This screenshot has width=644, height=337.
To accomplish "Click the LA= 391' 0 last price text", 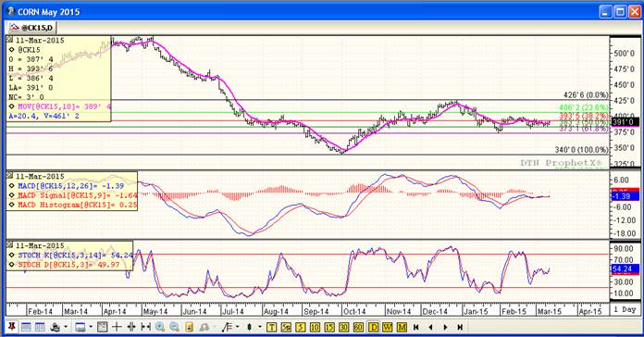I will click(x=31, y=88).
